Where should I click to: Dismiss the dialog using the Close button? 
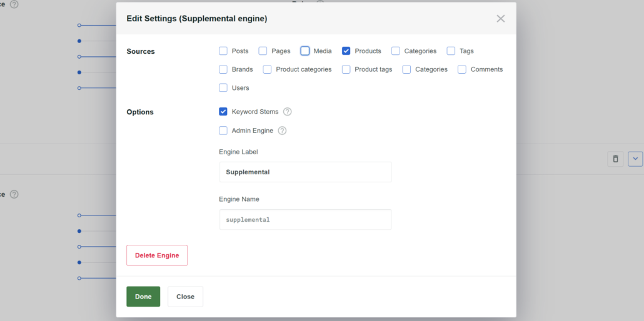185,297
